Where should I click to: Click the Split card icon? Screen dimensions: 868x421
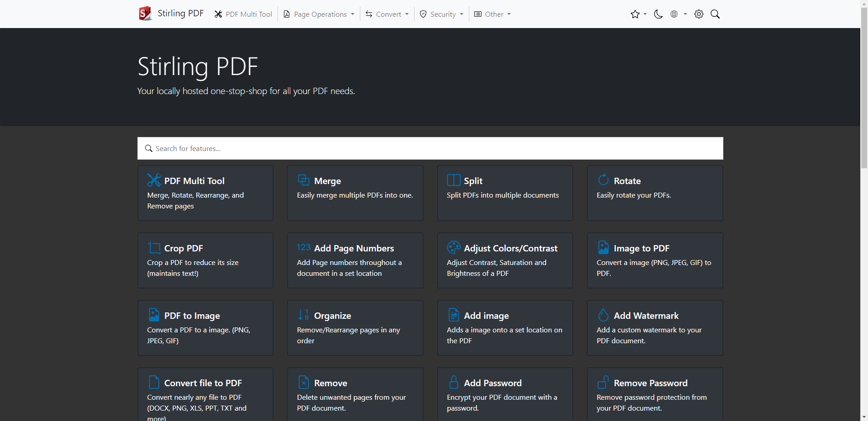tap(453, 180)
